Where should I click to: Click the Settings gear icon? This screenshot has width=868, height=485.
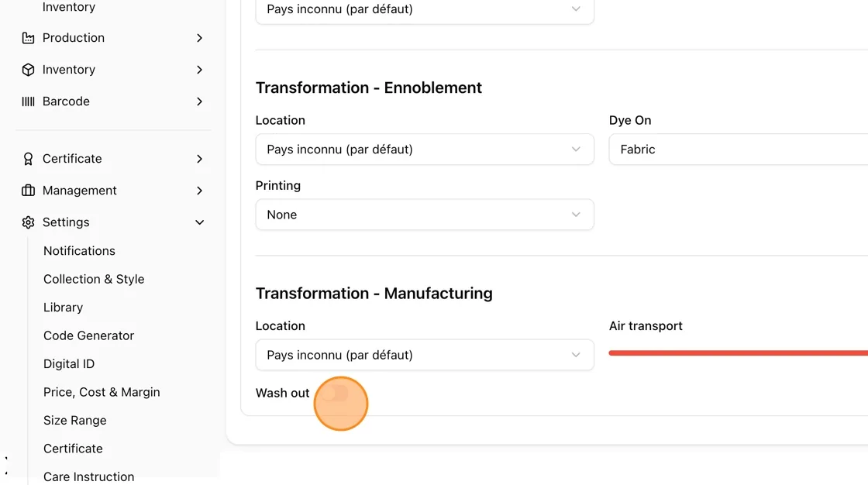coord(28,222)
